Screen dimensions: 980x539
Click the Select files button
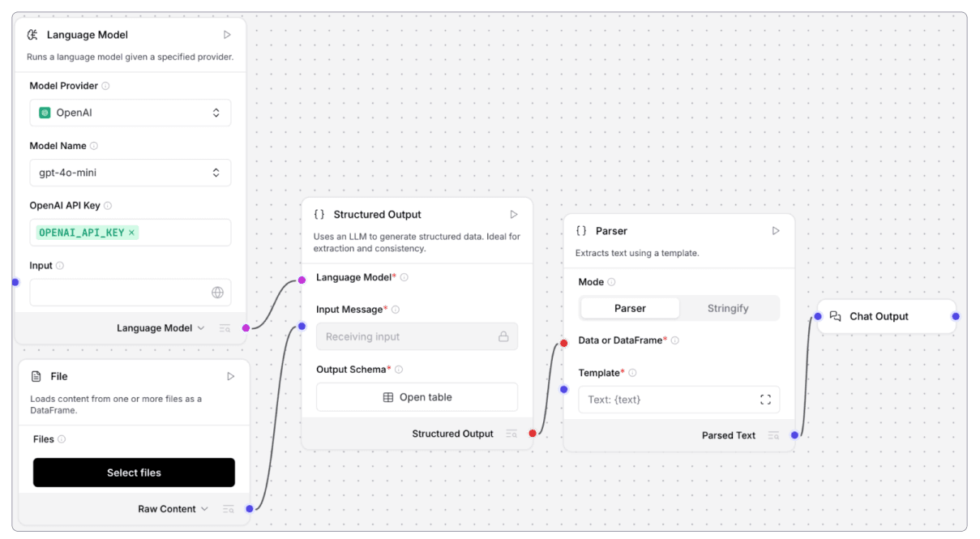[x=134, y=473]
